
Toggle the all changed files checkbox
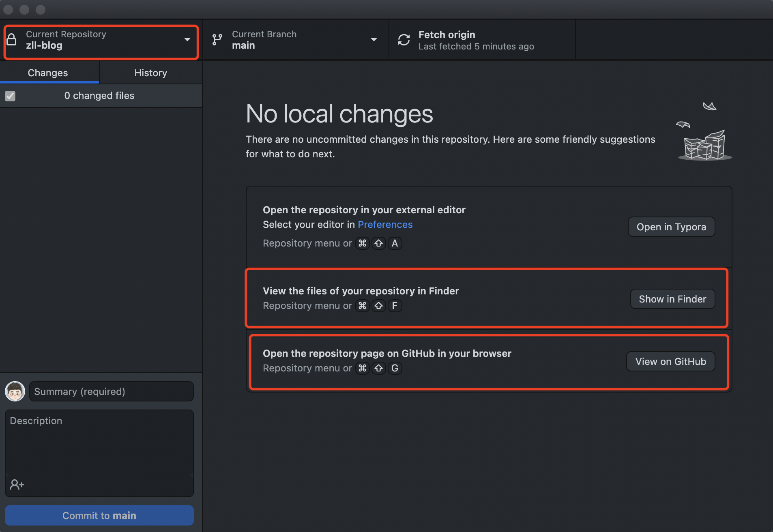(10, 96)
